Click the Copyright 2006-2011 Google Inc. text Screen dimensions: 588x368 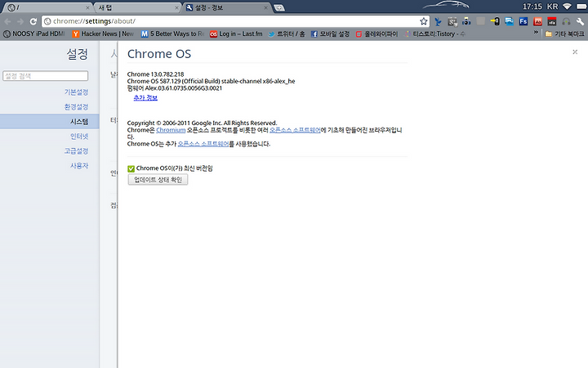coord(203,123)
